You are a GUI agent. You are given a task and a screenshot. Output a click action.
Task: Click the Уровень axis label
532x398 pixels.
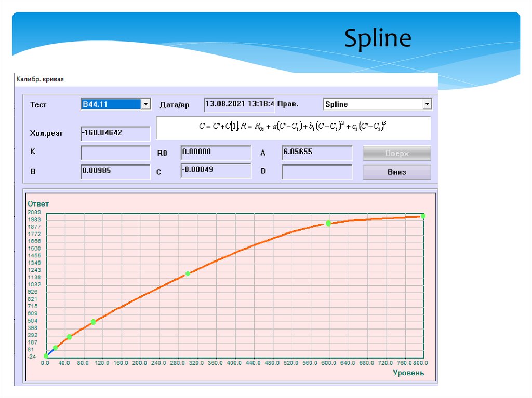[x=408, y=373]
